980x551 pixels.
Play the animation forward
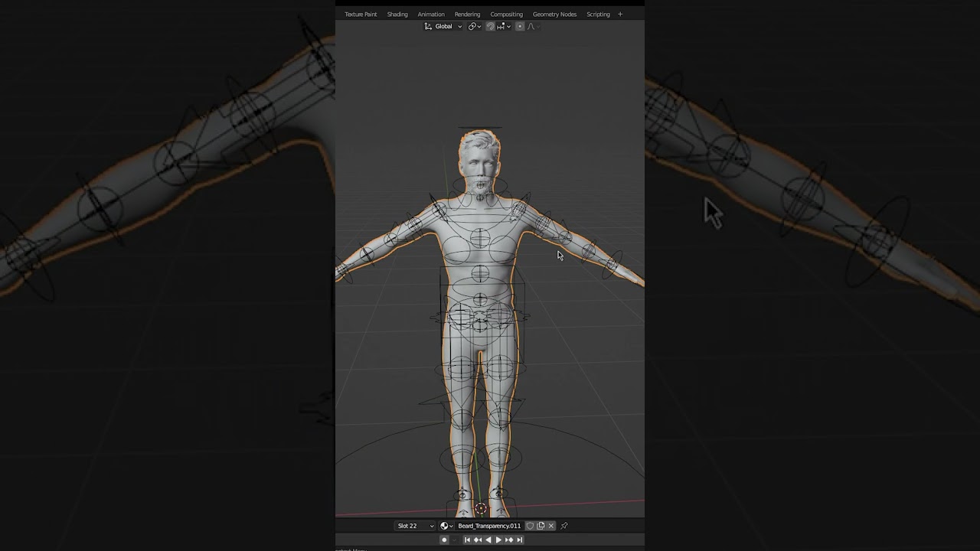[498, 540]
